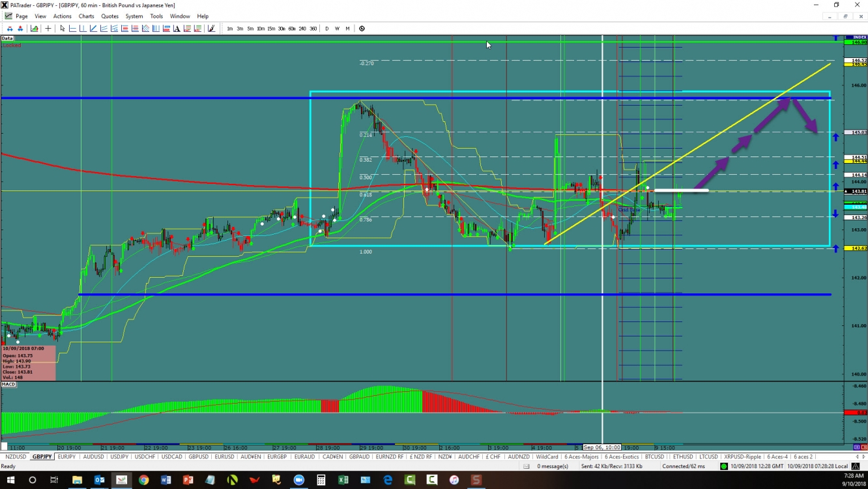Click the clock icon in the toolbar
The image size is (868, 489).
coord(362,29)
